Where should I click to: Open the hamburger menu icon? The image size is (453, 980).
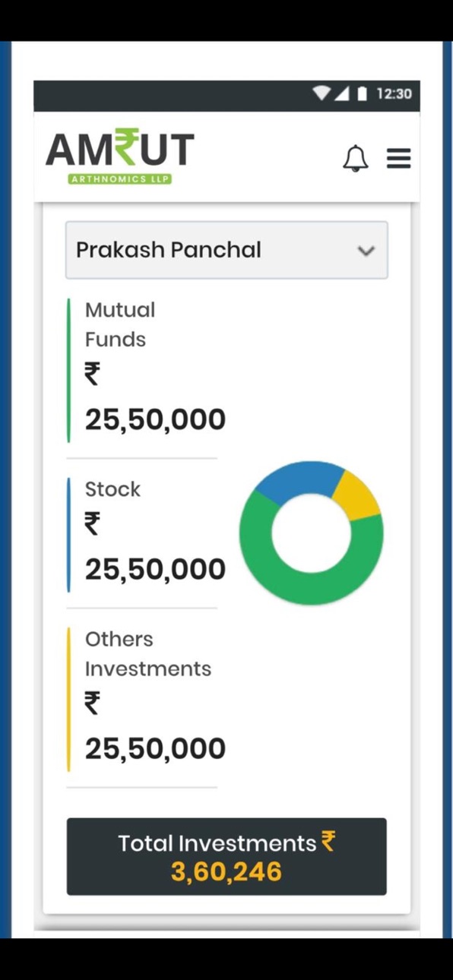click(398, 158)
